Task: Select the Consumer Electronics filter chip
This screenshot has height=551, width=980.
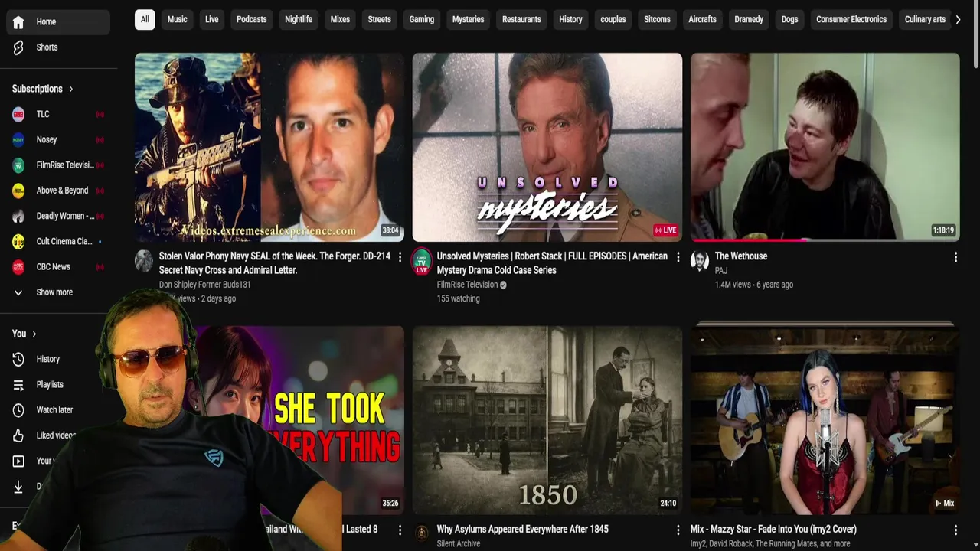Action: (851, 19)
